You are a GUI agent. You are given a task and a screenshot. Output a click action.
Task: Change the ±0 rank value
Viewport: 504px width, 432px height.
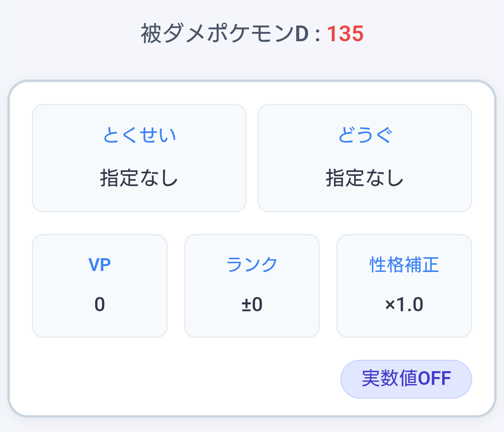pos(252,304)
